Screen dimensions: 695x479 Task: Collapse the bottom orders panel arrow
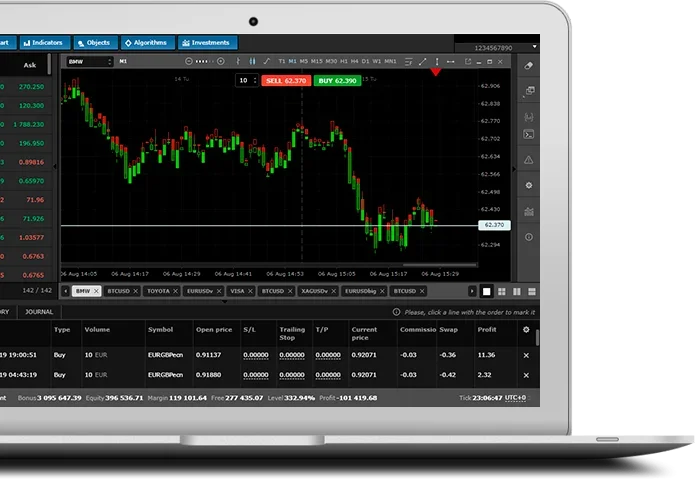[x=224, y=302]
